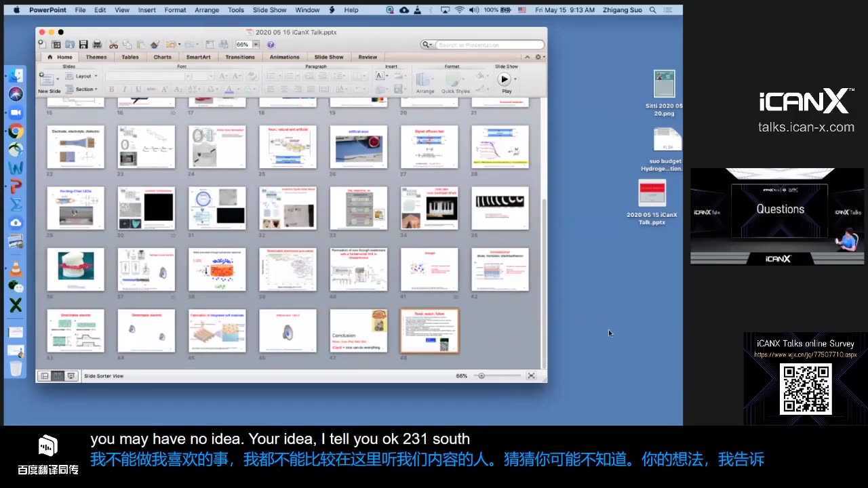Select the Sitti 2020 05 20.png desktop file

coord(665,94)
